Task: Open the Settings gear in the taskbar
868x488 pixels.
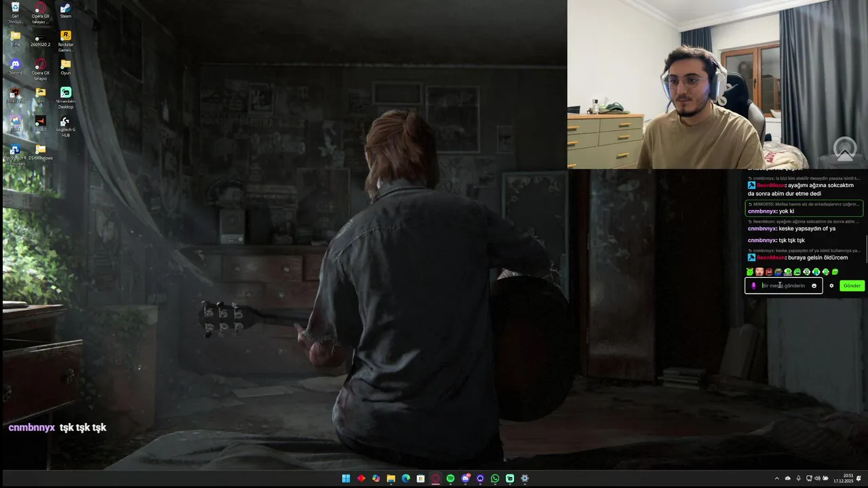Action: click(x=525, y=479)
